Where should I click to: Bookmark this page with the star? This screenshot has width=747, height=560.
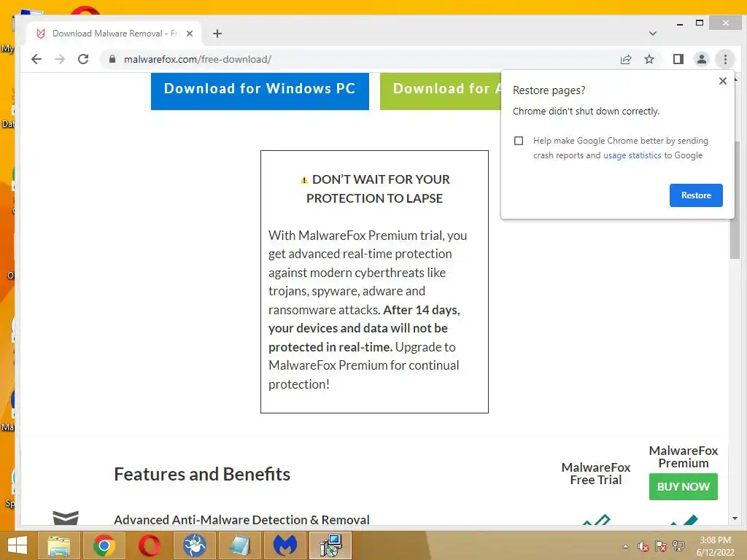tap(649, 59)
